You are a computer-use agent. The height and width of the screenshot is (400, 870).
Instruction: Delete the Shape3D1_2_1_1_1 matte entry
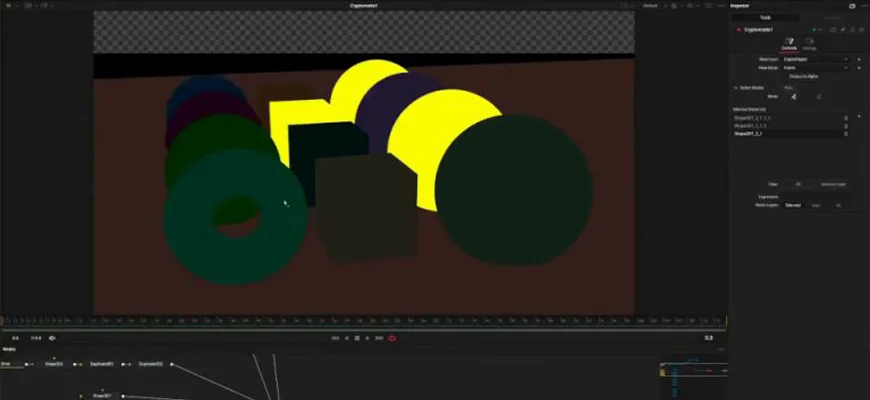(846, 118)
